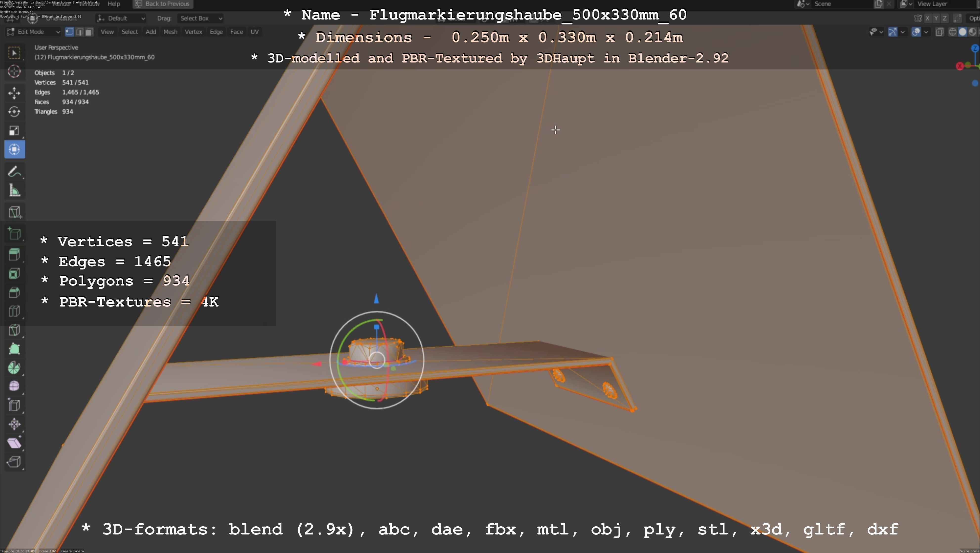Click the new scene icon beside Scene
980x553 pixels.
pos(878,4)
